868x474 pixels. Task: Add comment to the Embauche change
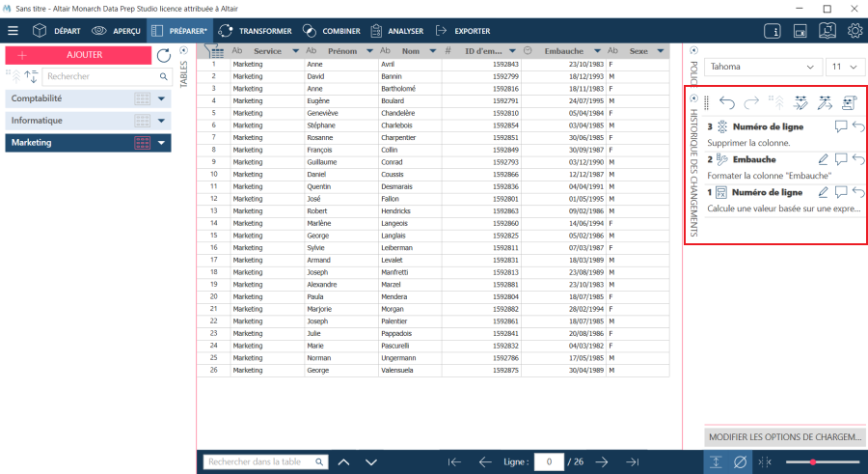click(841, 159)
